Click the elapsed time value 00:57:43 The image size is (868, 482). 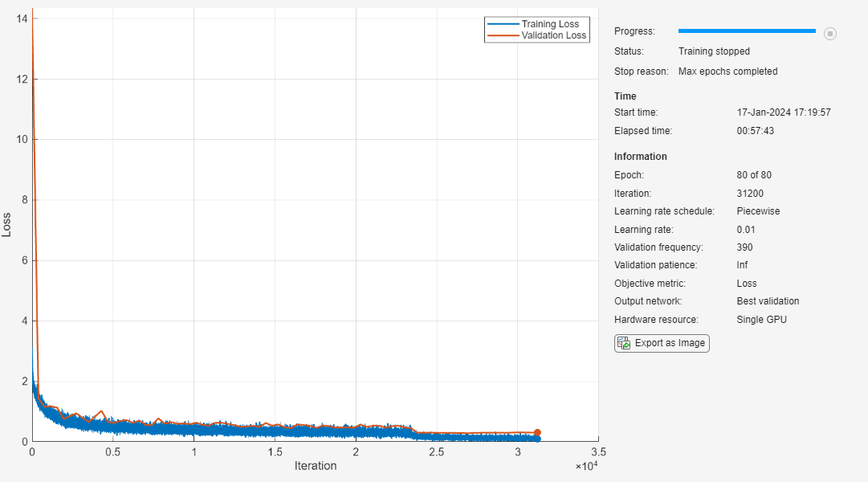(x=756, y=131)
